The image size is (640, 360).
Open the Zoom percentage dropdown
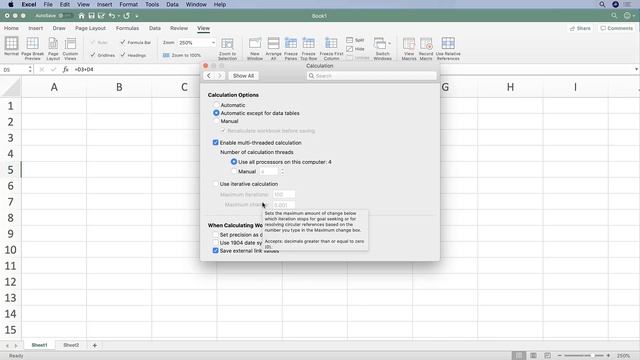pos(213,42)
